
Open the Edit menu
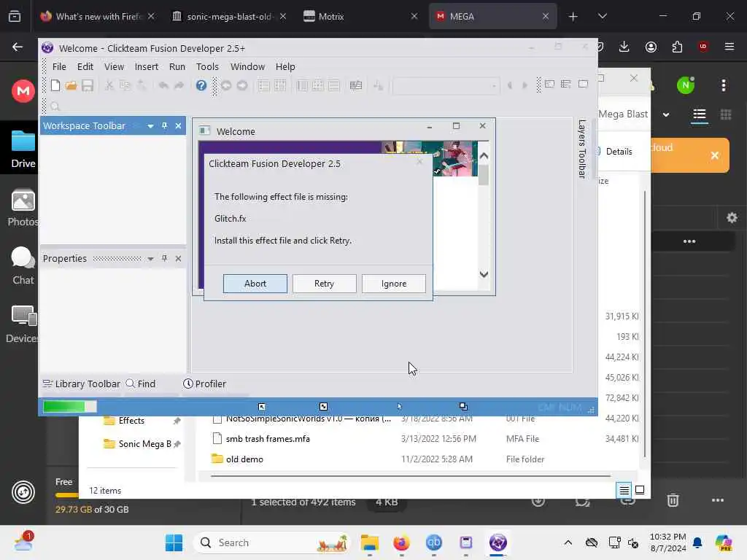85,66
